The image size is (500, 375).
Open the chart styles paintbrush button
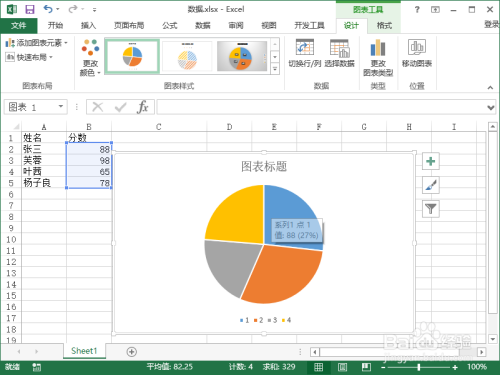[431, 185]
